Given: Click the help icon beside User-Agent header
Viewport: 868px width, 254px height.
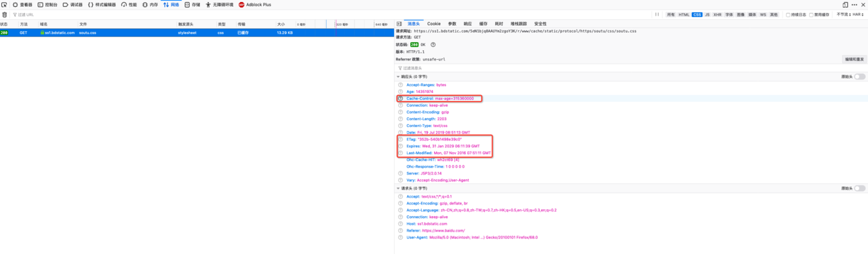Looking at the screenshot, I should [x=401, y=237].
